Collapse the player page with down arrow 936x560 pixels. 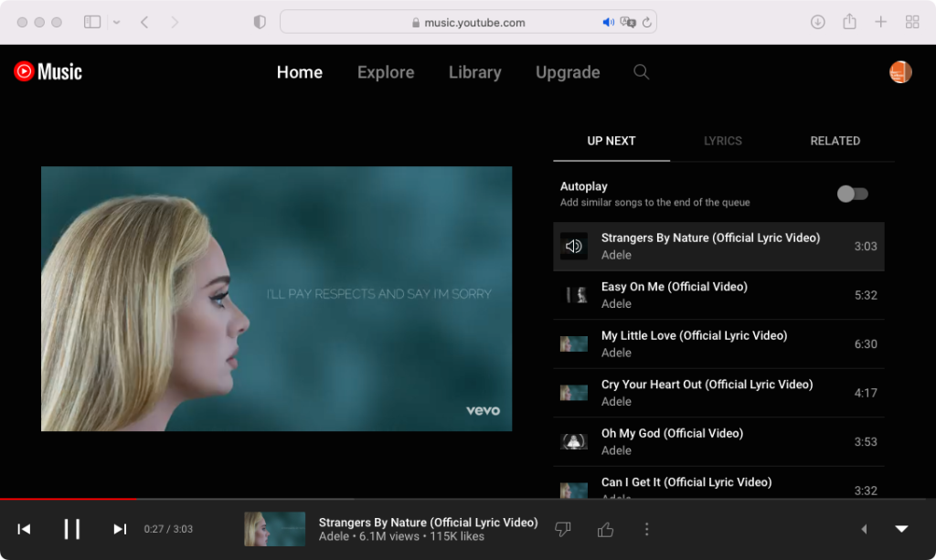pyautogui.click(x=901, y=529)
